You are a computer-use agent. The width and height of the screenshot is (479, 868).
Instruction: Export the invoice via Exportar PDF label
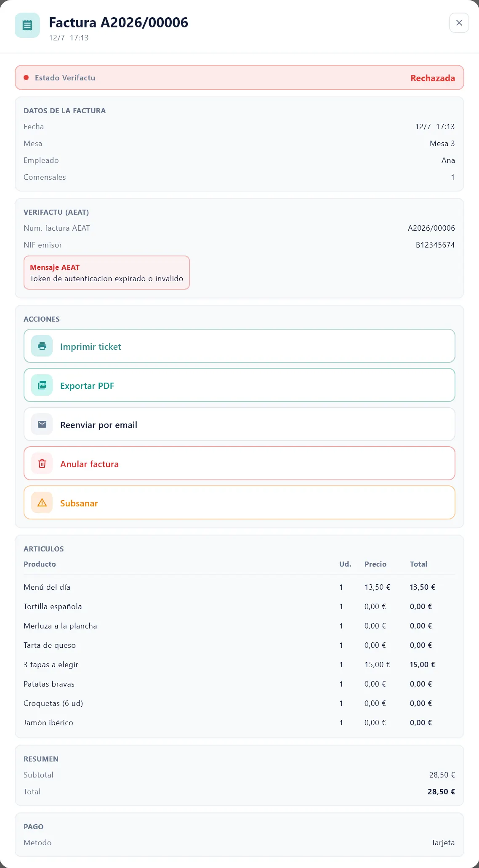[87, 386]
